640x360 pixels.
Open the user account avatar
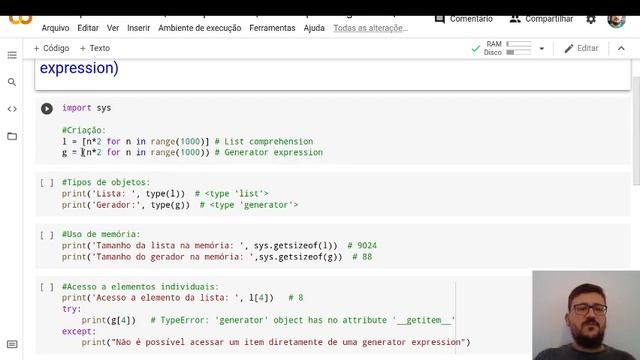click(616, 20)
